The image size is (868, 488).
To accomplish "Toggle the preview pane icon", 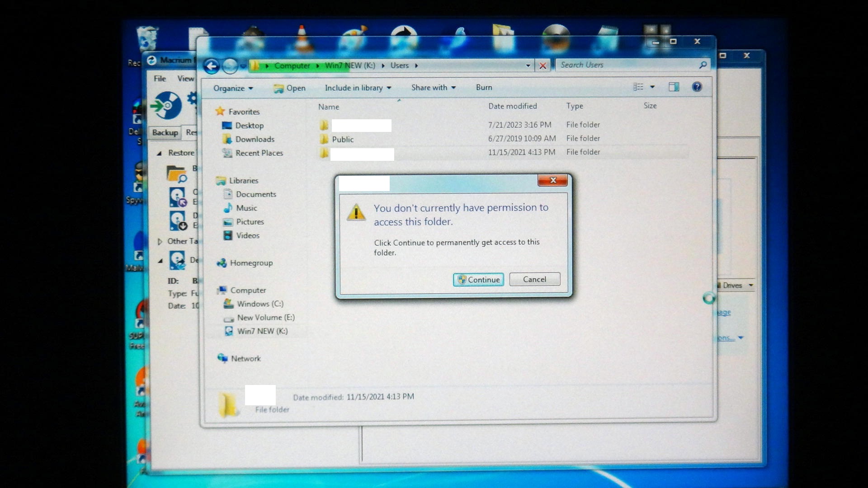I will 674,87.
